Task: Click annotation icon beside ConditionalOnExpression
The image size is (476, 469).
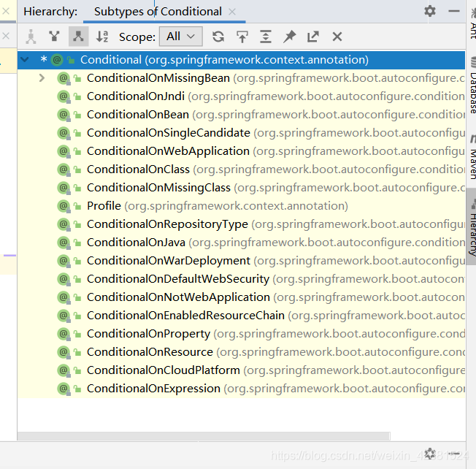Action: click(x=64, y=388)
